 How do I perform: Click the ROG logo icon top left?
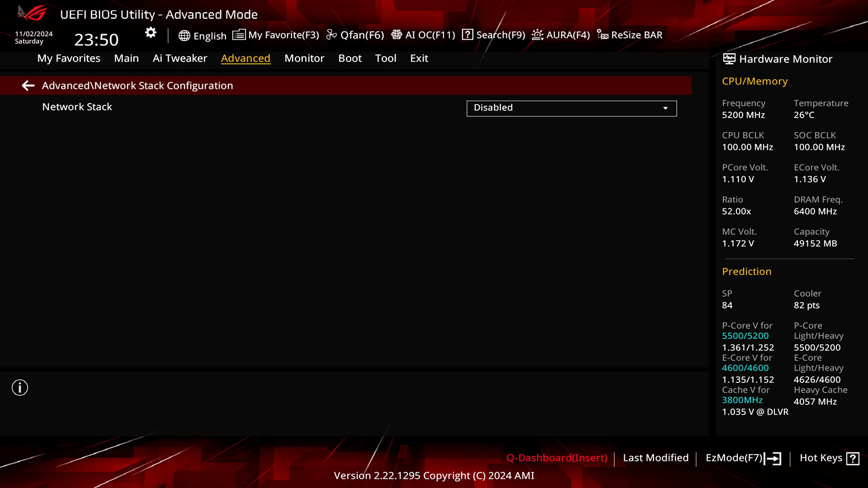(33, 13)
